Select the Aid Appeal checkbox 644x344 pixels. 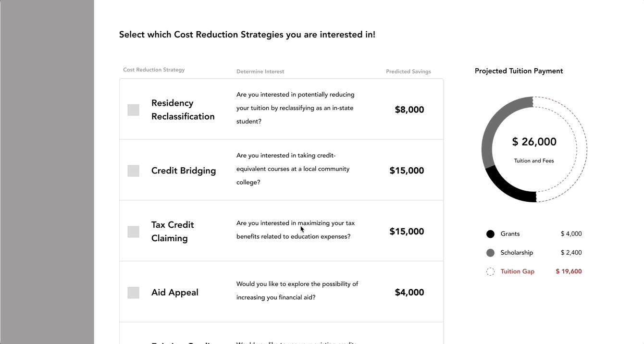[133, 293]
